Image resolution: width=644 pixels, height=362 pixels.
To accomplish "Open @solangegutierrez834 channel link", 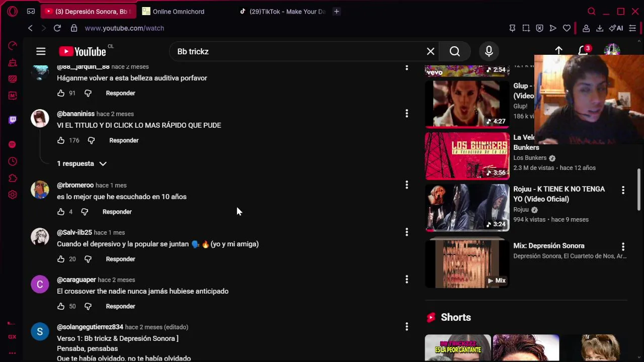I will coord(90,327).
